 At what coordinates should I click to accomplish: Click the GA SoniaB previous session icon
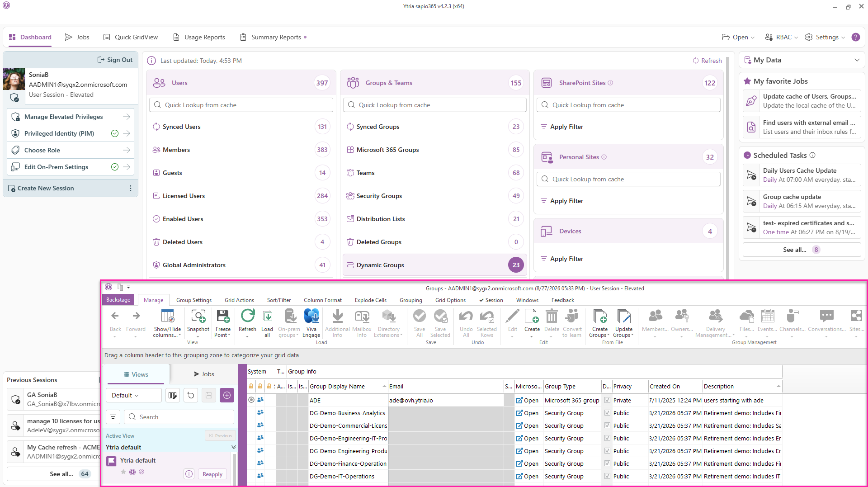(x=15, y=399)
